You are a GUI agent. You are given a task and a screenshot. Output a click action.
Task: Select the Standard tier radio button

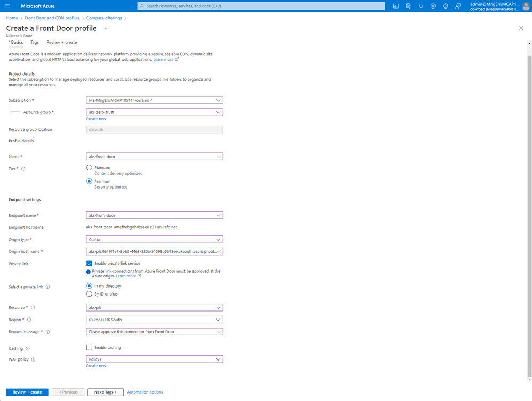pyautogui.click(x=89, y=167)
